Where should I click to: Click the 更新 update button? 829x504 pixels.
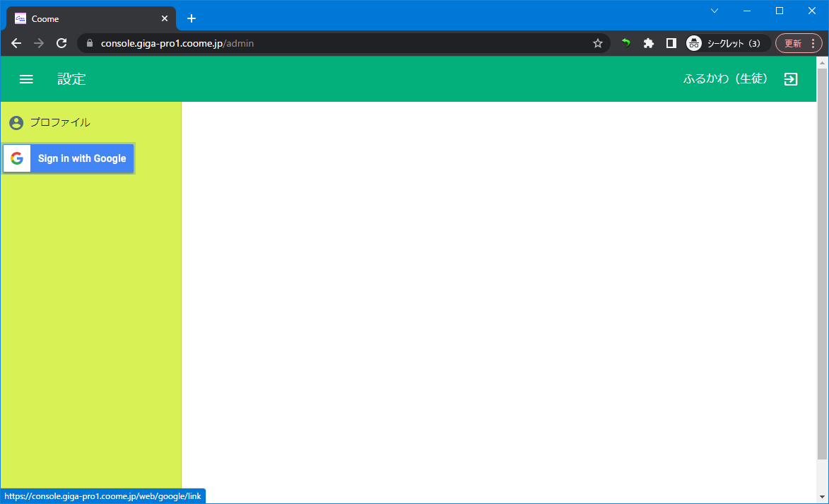(x=793, y=43)
